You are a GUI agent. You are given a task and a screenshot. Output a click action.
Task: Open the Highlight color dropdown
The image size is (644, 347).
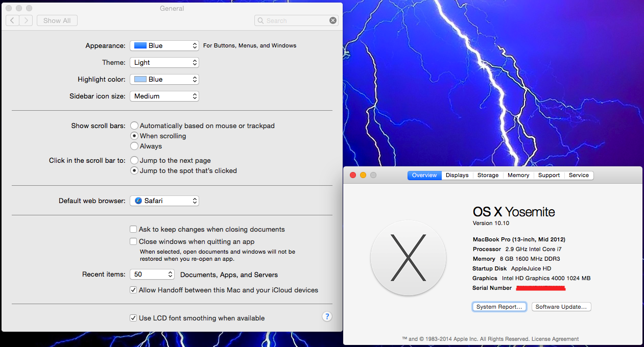[x=164, y=79]
